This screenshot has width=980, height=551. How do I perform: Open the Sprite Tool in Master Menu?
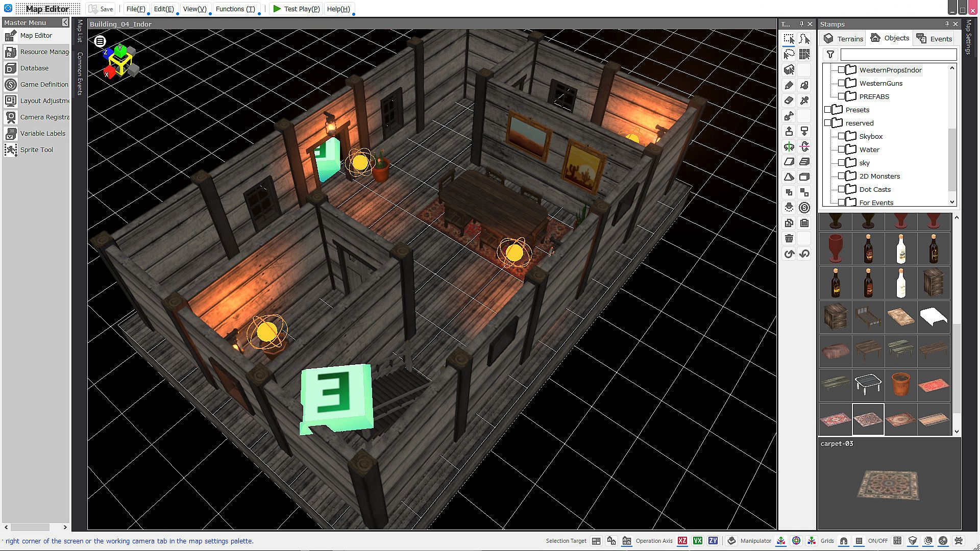click(36, 149)
